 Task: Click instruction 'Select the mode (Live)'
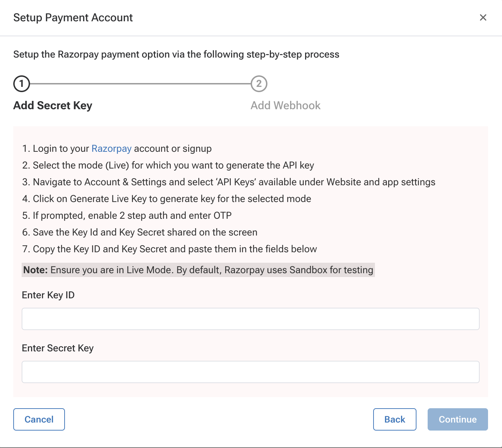(168, 165)
